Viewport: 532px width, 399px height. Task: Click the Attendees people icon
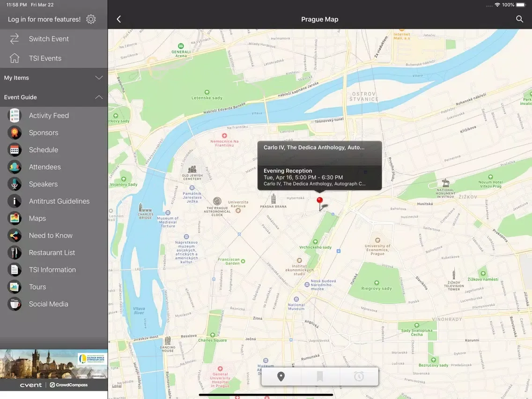pos(14,167)
